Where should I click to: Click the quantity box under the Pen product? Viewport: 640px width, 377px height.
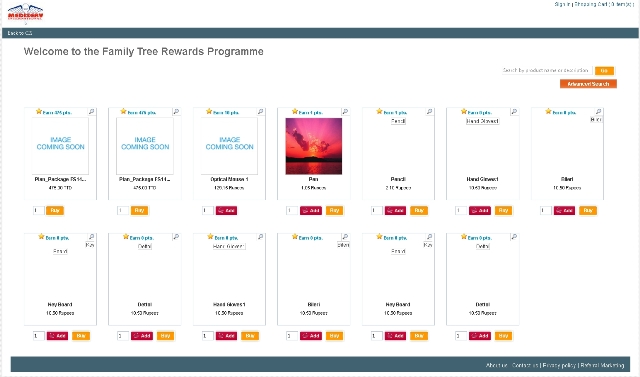[292, 211]
